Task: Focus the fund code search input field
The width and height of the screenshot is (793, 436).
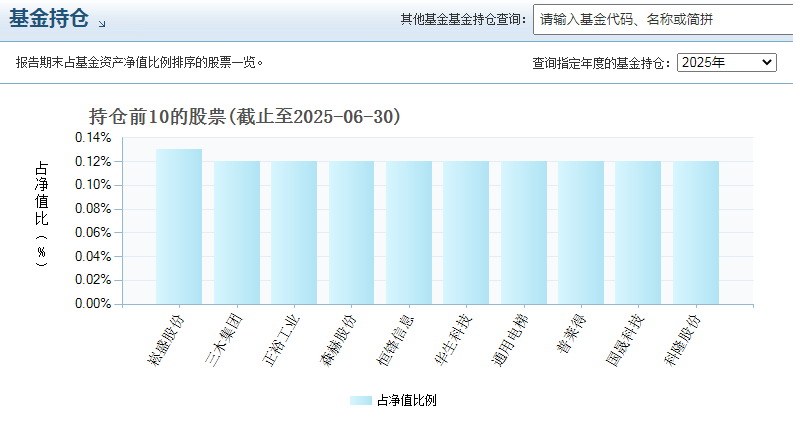Action: [663, 19]
